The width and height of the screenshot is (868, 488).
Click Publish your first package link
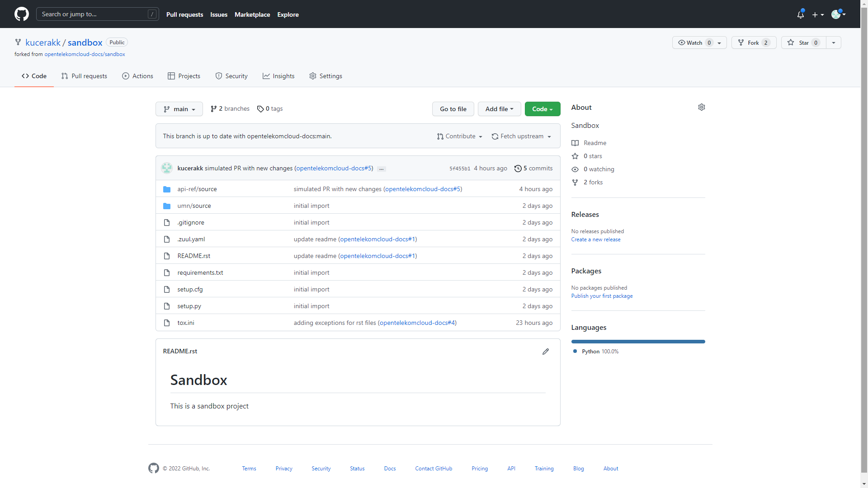point(602,296)
